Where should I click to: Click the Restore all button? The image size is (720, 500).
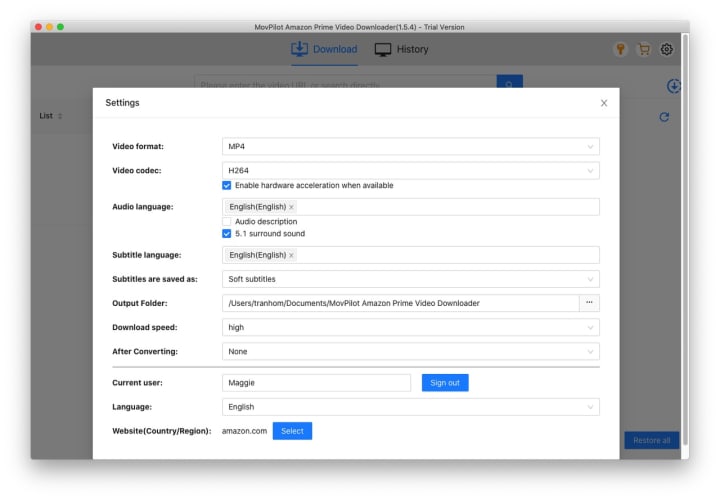click(x=652, y=440)
